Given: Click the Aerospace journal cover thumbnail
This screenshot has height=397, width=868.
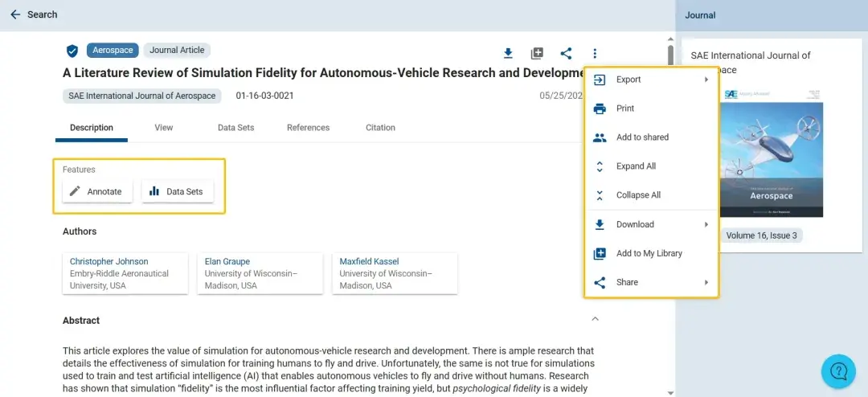Looking at the screenshot, I should pyautogui.click(x=772, y=151).
